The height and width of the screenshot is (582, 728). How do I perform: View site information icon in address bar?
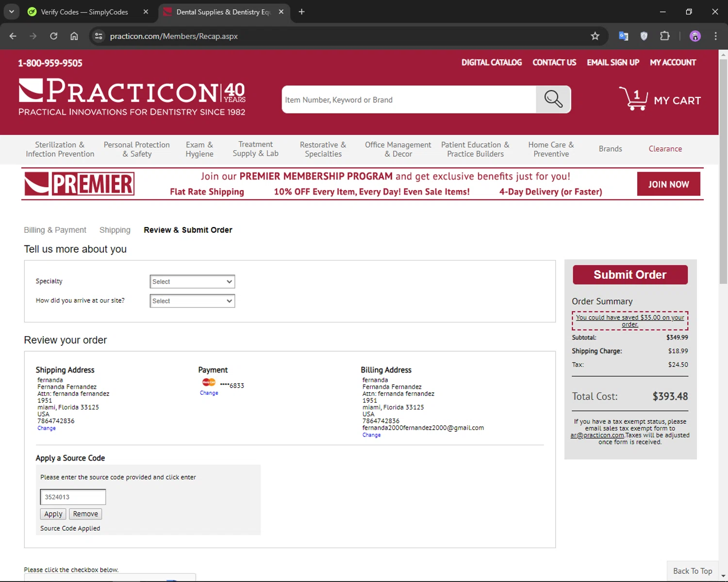click(99, 36)
